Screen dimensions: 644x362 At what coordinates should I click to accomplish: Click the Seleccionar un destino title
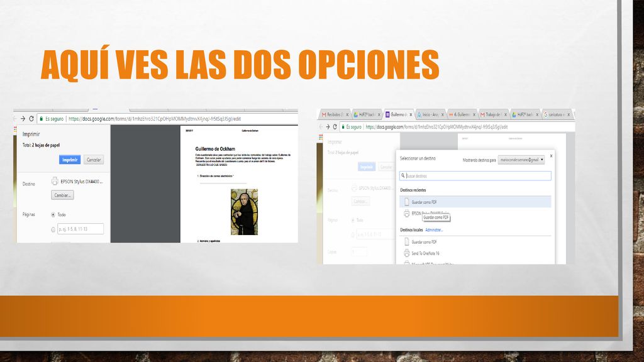(x=418, y=158)
